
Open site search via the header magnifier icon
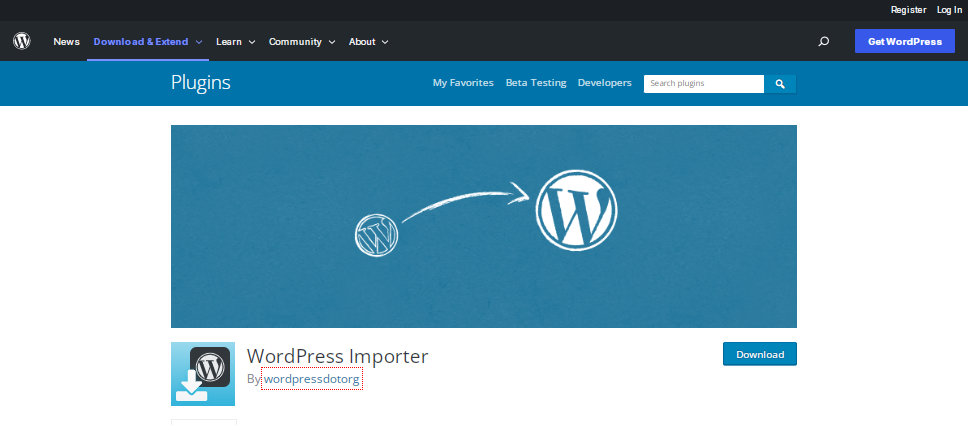coord(823,42)
